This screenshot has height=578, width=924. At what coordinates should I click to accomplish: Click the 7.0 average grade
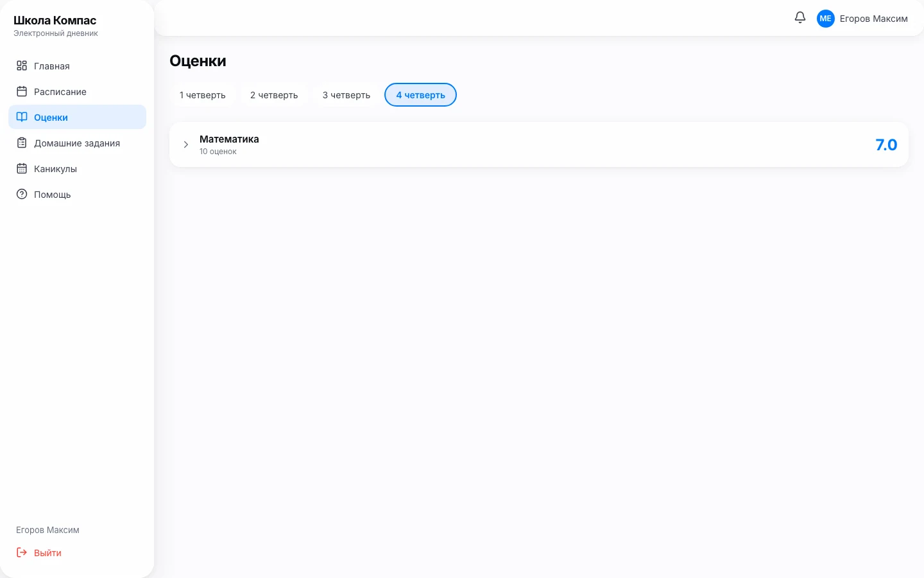click(886, 144)
